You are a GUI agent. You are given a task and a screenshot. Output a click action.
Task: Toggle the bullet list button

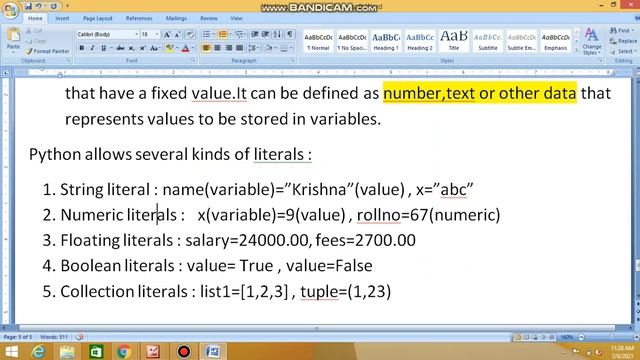(x=207, y=35)
